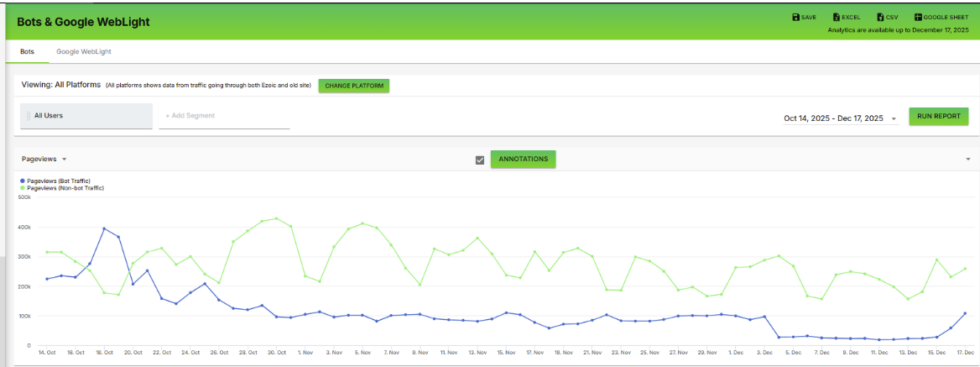980x367 pixels.
Task: Select the All Users segment box
Action: click(86, 116)
